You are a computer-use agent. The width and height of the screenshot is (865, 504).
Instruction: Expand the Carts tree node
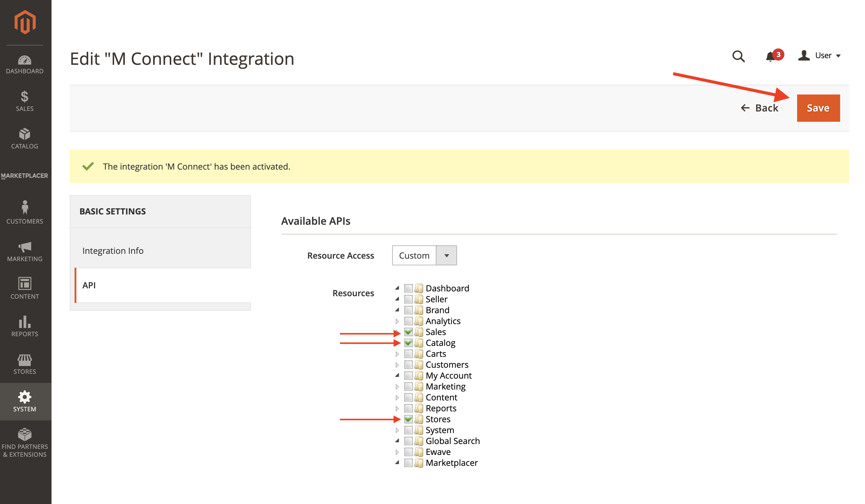[397, 354]
